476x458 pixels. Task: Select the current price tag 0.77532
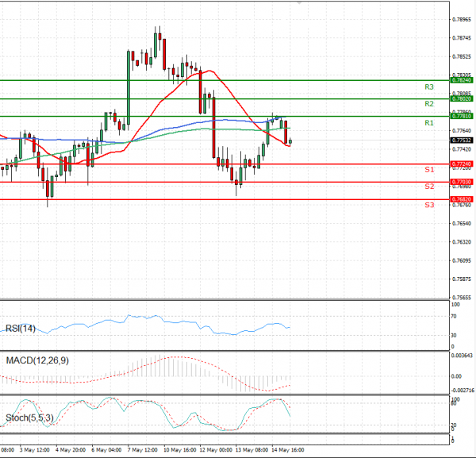[x=462, y=140]
